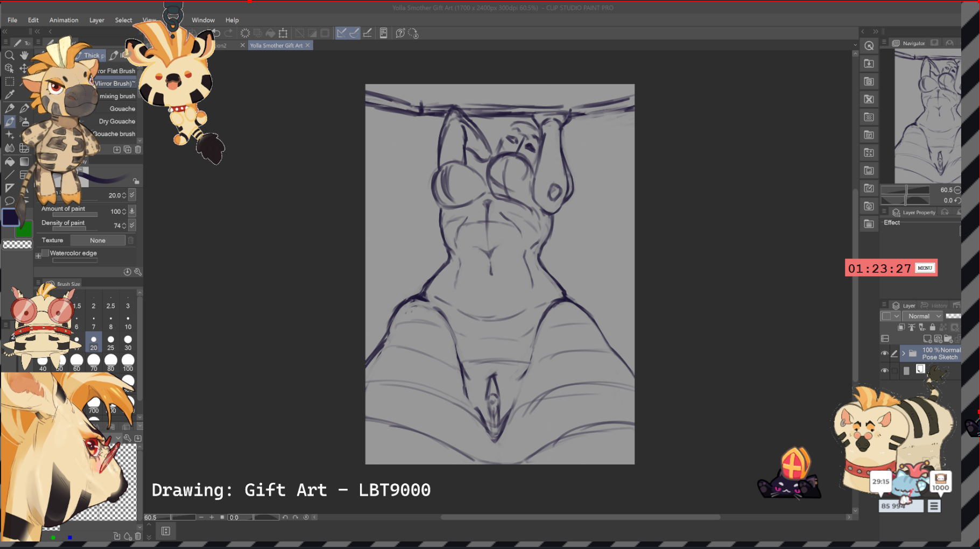Select the Eyedropper tool
This screenshot has height=549, width=980.
coord(9,95)
